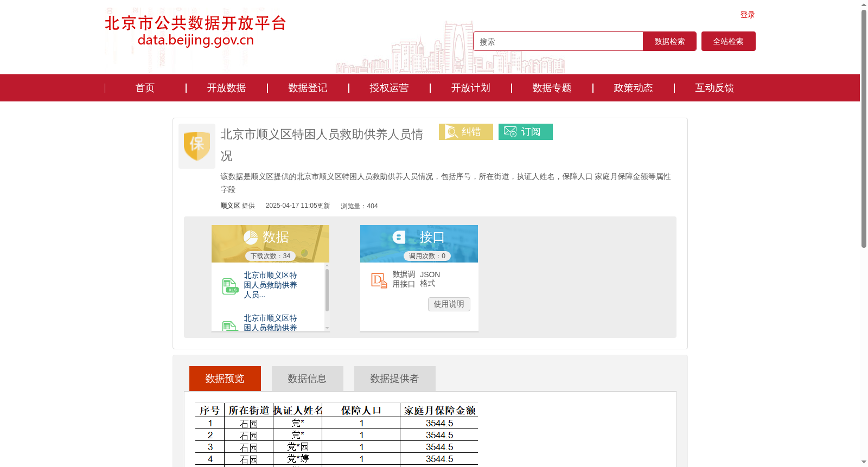Click the data.beijing.gov.cn site address text
This screenshot has width=868, height=467.
click(196, 40)
